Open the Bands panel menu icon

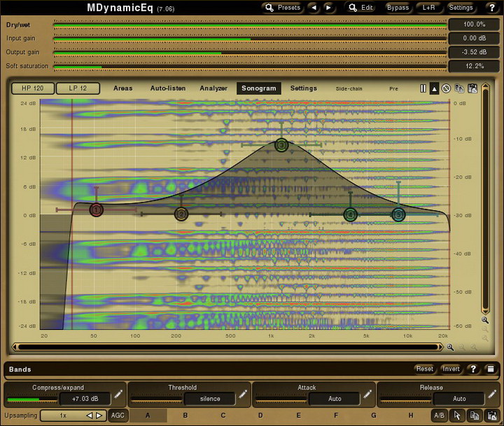[491, 369]
